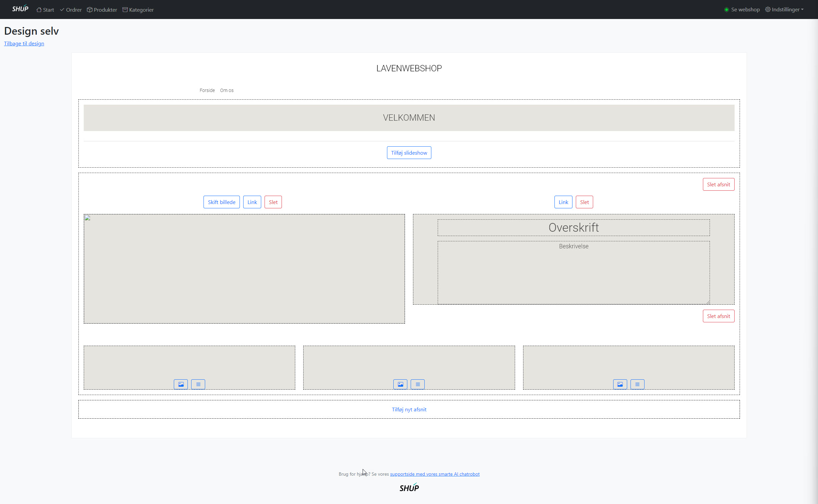Click the text icon in middle block

point(418,384)
